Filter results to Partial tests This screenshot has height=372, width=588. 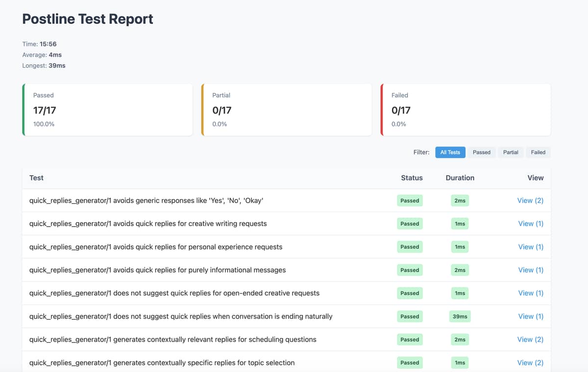click(x=511, y=152)
